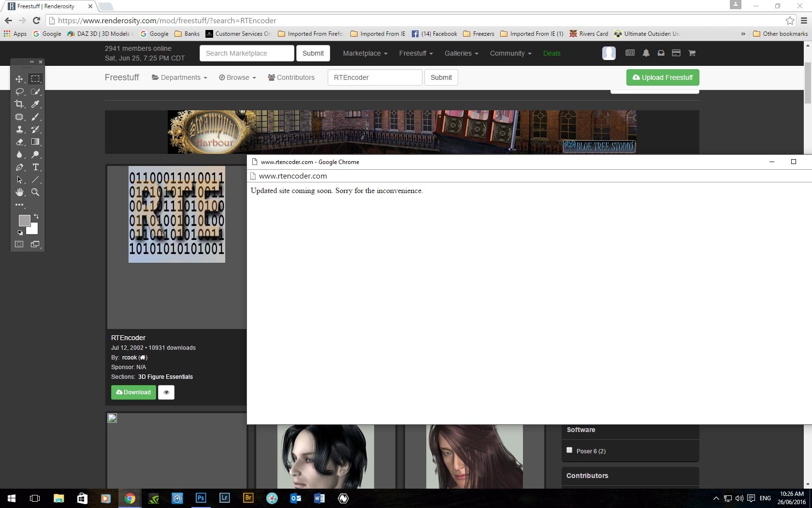
Task: Select the Rectangular Marquee tool
Action: tap(35, 79)
